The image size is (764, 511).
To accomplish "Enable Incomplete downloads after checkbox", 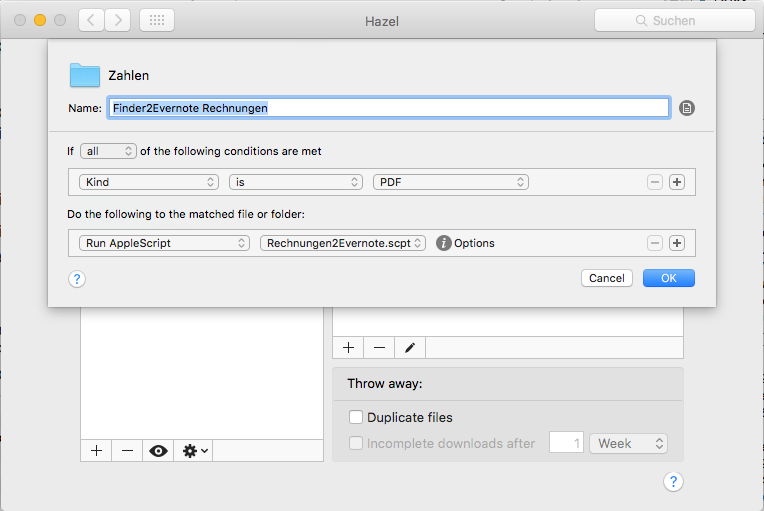I will pos(355,443).
